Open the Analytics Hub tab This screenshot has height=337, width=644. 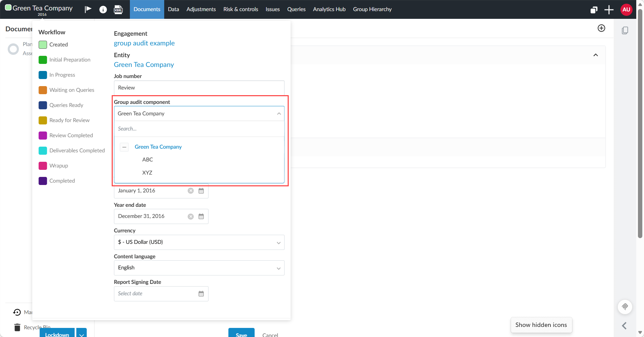[329, 9]
